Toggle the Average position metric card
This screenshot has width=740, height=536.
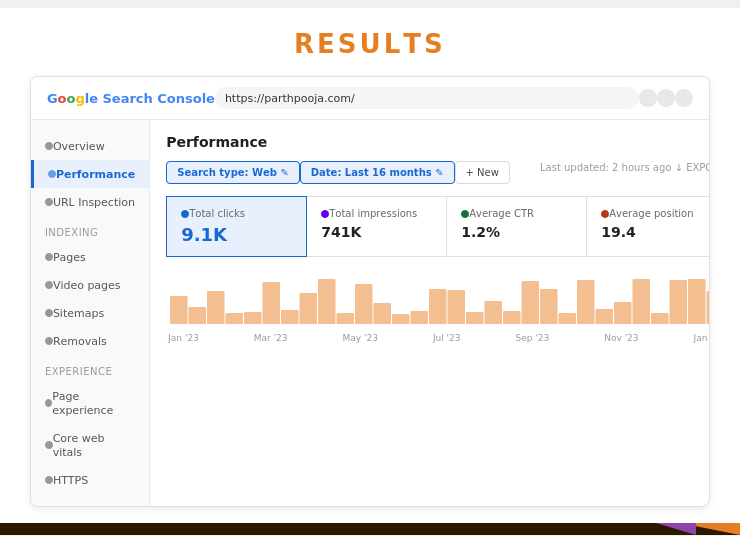pyautogui.click(x=650, y=226)
